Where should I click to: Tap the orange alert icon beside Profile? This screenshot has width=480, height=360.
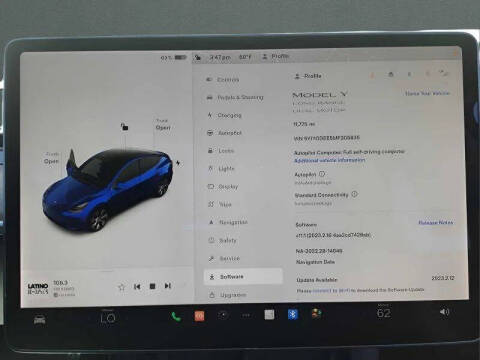[373, 75]
